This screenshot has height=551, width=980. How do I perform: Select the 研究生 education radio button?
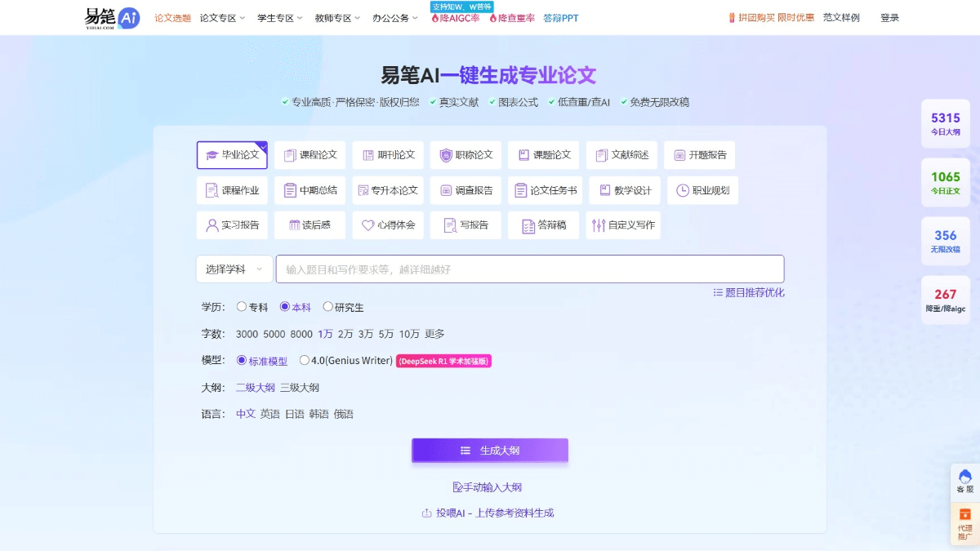328,307
